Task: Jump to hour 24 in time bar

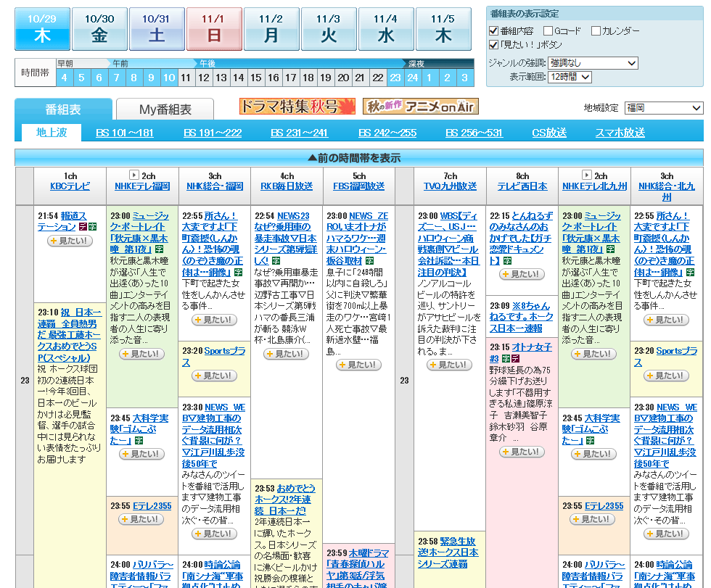Action: [413, 78]
